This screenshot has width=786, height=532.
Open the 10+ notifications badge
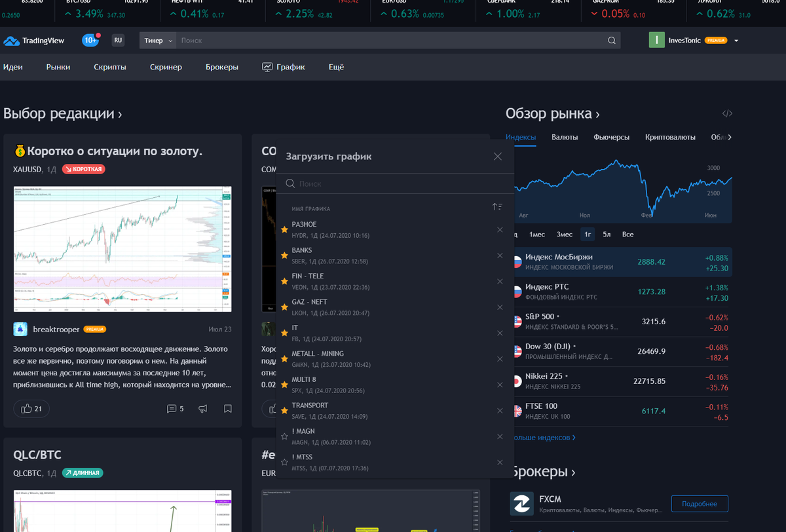(90, 41)
